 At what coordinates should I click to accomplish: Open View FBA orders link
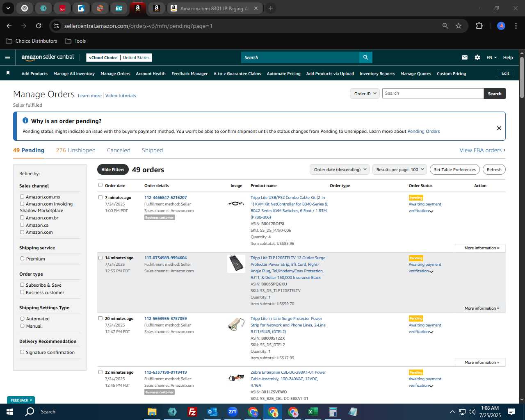click(482, 150)
